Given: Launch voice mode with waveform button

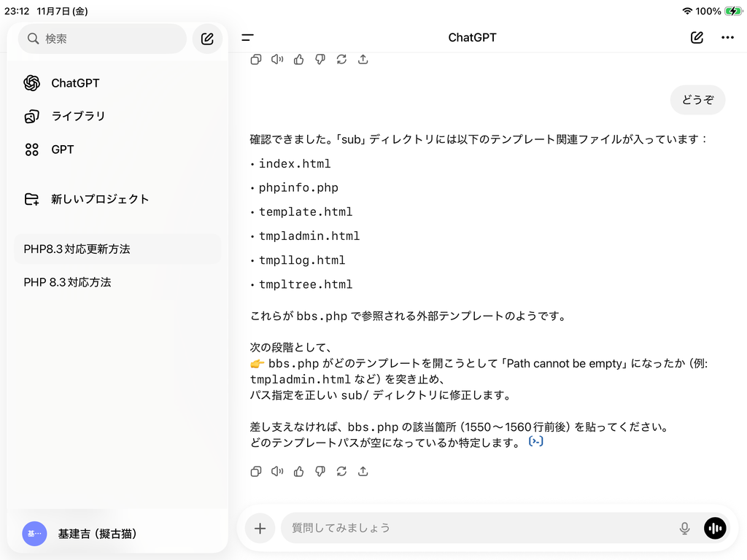Looking at the screenshot, I should click(x=715, y=528).
